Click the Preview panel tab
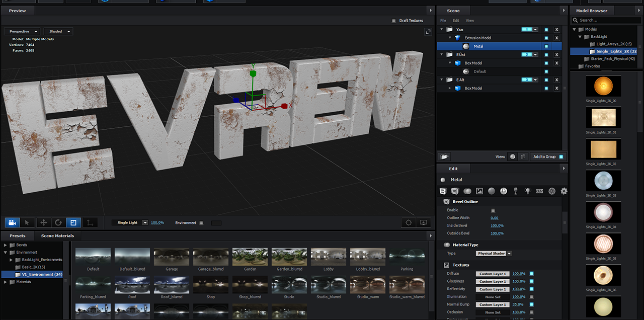Screen dimensions: 644x320 point(18,11)
